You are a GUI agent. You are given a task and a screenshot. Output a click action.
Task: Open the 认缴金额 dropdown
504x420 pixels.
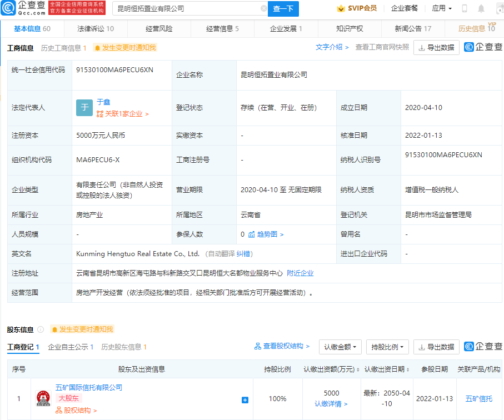click(340, 347)
